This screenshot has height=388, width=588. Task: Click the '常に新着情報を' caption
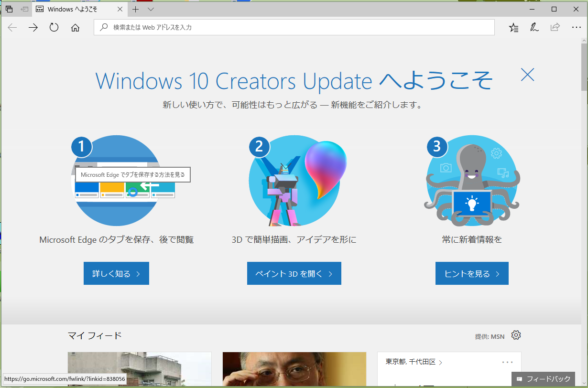[x=472, y=240]
